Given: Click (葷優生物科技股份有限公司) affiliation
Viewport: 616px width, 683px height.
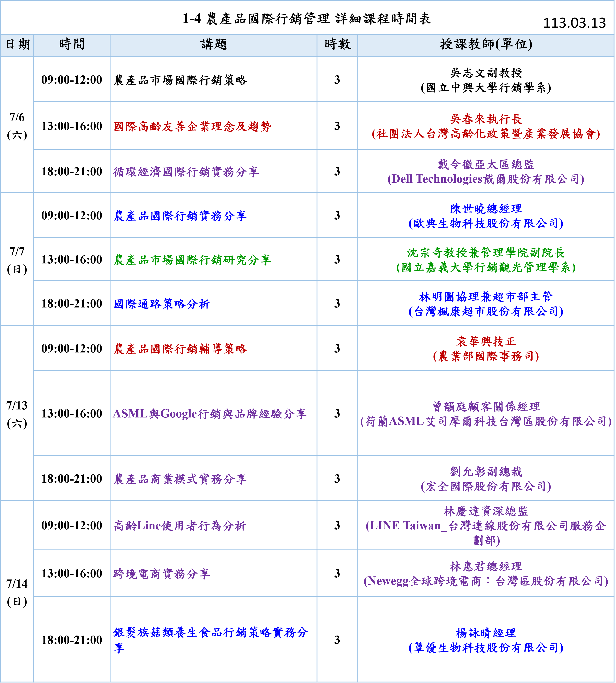Looking at the screenshot, I should pos(486,648).
